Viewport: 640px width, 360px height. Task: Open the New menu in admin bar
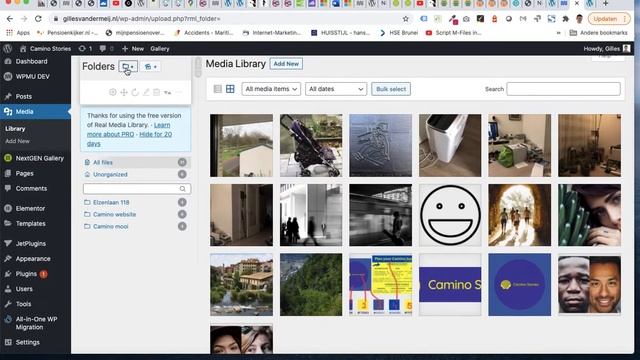pos(133,49)
